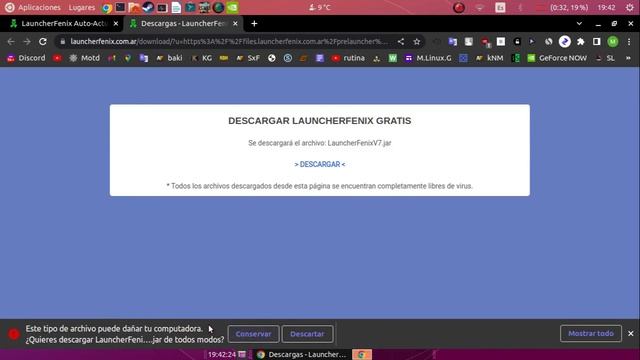Open the Google Translate extension icon

[x=453, y=42]
